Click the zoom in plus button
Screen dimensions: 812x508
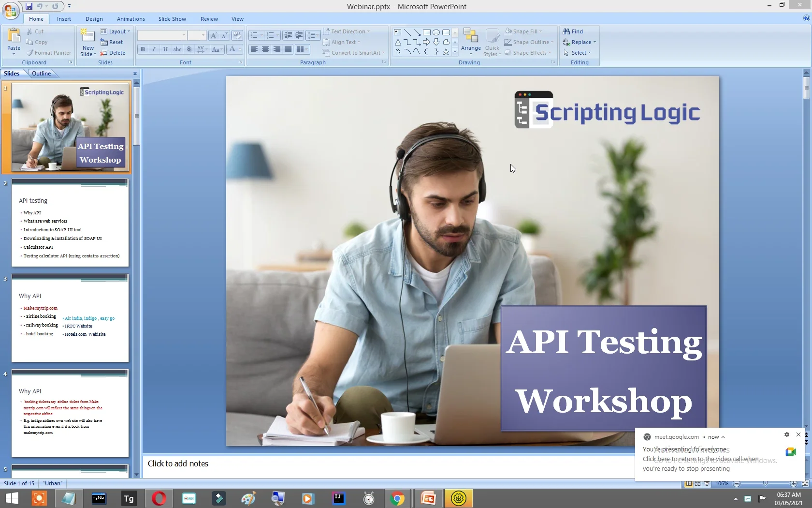[x=794, y=483]
